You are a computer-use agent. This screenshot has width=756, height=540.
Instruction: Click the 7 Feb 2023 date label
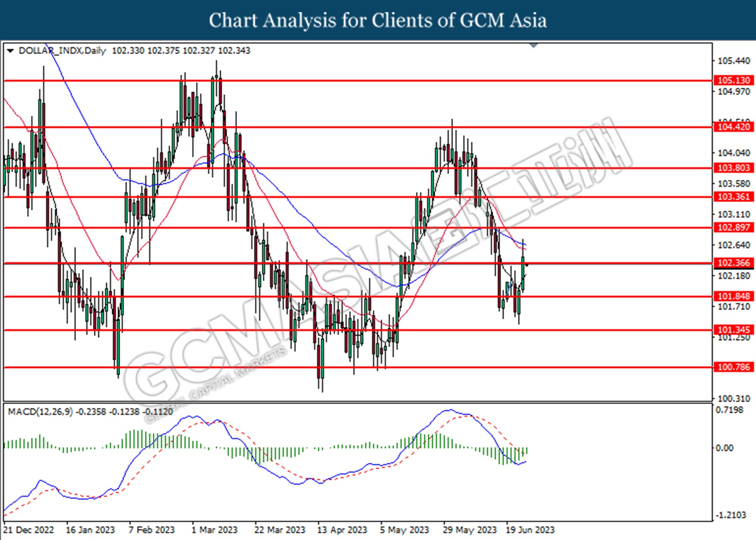coord(152,530)
